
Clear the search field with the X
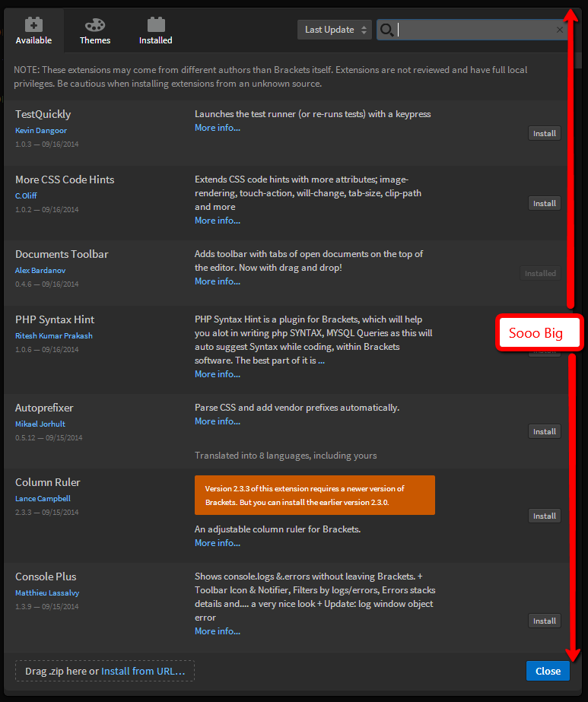tap(559, 30)
